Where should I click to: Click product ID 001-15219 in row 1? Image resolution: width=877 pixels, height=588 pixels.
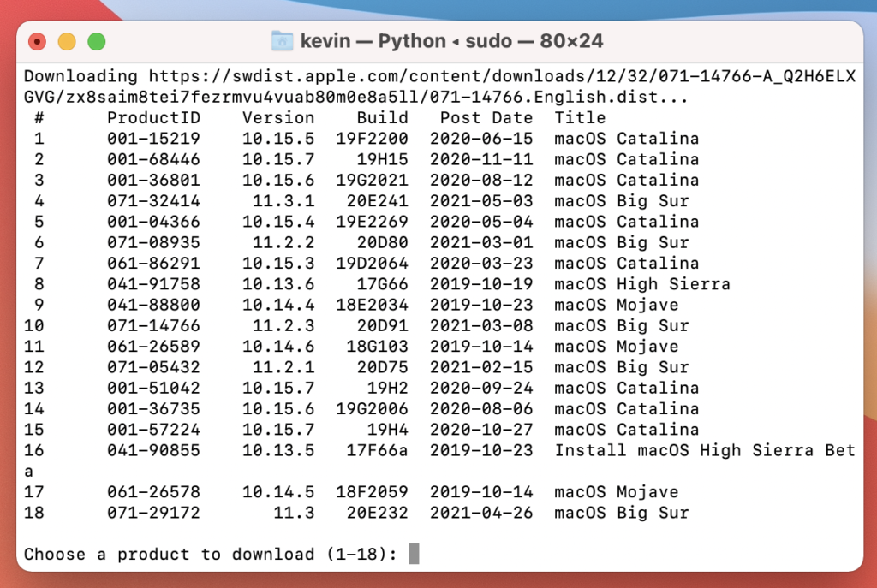pos(153,139)
